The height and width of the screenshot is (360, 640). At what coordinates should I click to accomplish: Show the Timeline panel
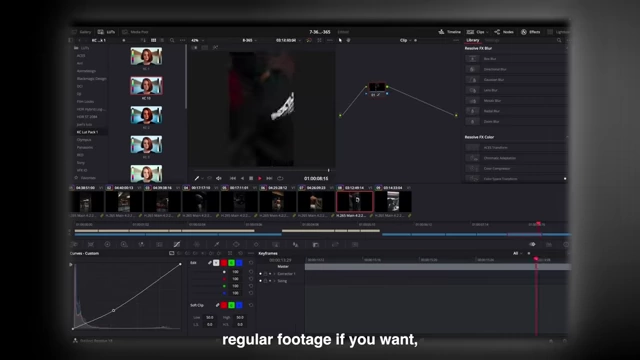pyautogui.click(x=449, y=32)
